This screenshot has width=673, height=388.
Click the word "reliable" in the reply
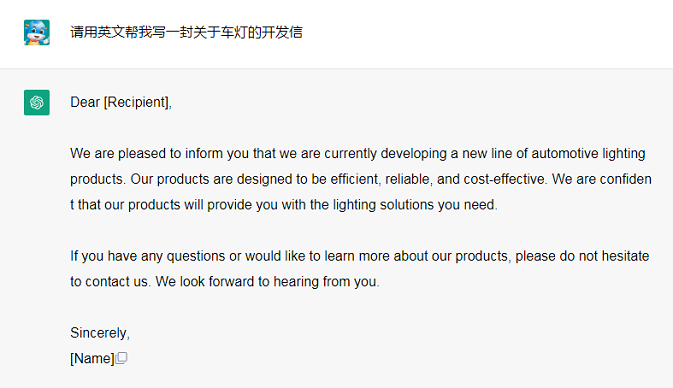tap(407, 179)
